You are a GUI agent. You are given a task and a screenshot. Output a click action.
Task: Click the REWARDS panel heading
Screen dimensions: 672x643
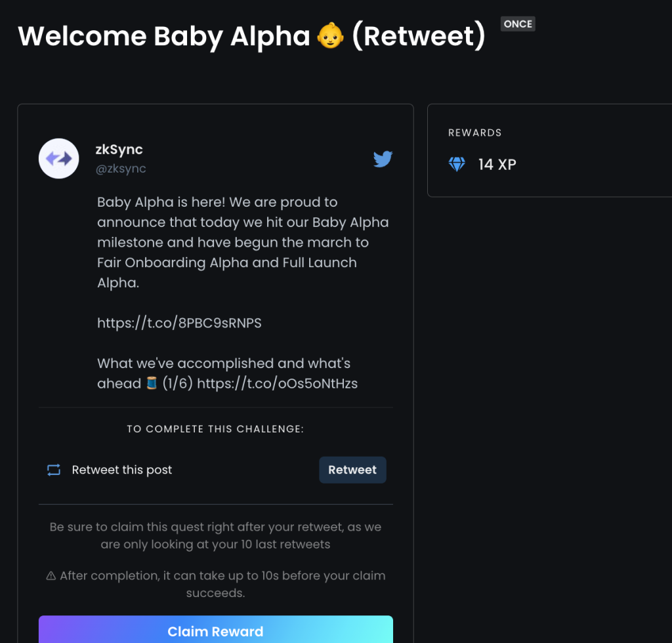coord(475,133)
